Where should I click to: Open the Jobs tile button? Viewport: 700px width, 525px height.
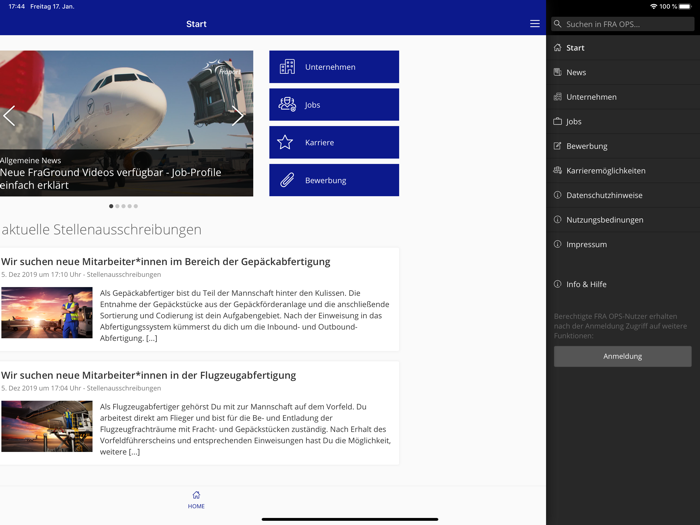point(334,104)
